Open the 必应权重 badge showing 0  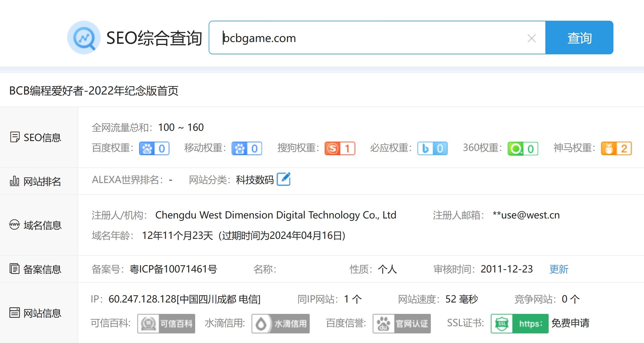tap(432, 148)
